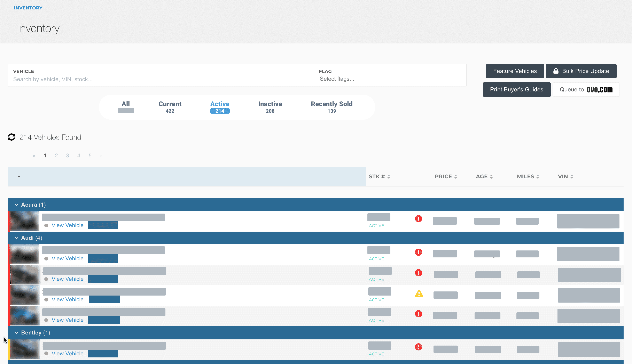Sort by PRICE column arrows
The width and height of the screenshot is (640, 364).
pos(455,176)
